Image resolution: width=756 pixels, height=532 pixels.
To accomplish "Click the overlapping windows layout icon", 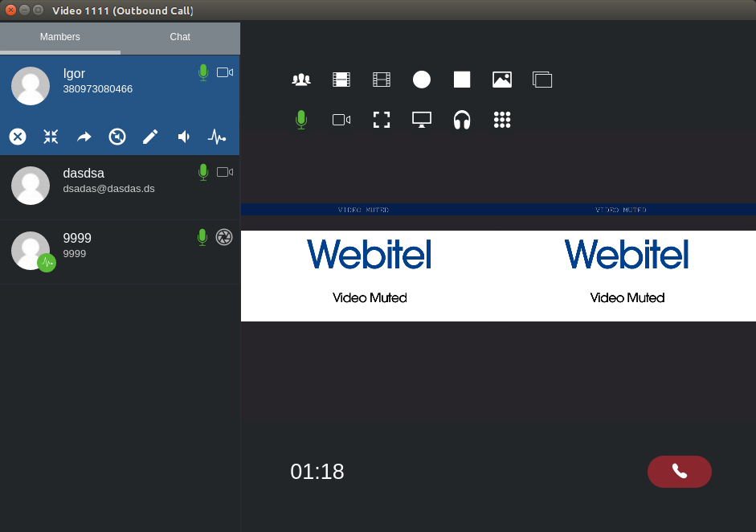I will 542,80.
